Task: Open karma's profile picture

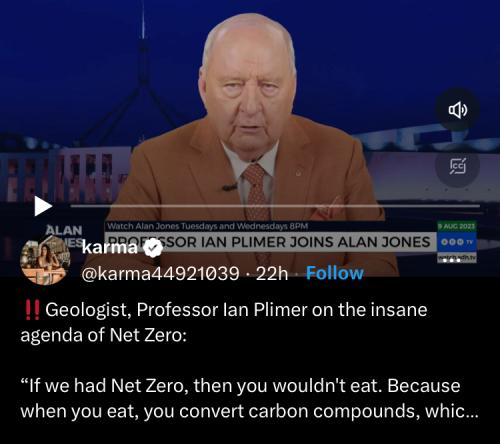Action: click(45, 260)
